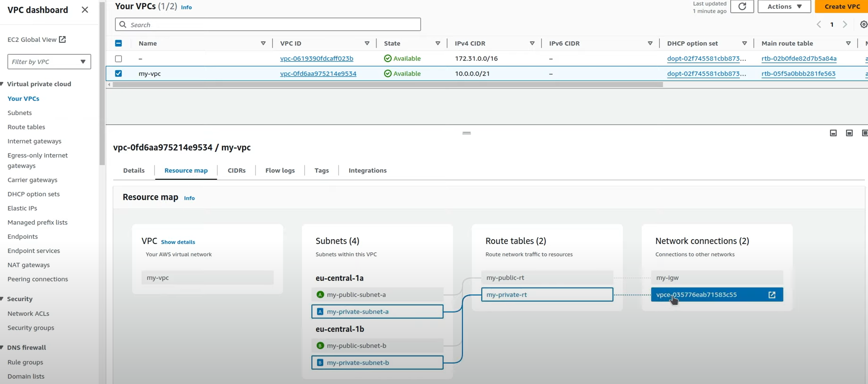The width and height of the screenshot is (868, 384).
Task: Switch to the CIDRs tab
Action: pos(236,171)
